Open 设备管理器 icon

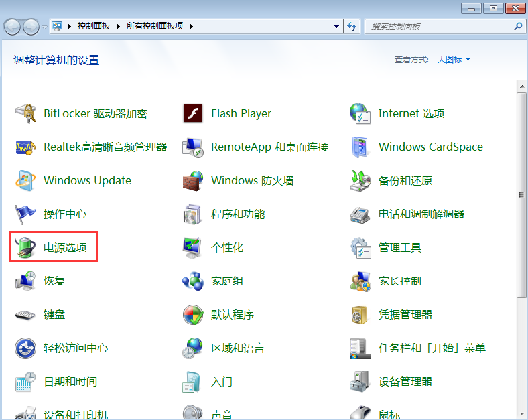click(x=359, y=382)
